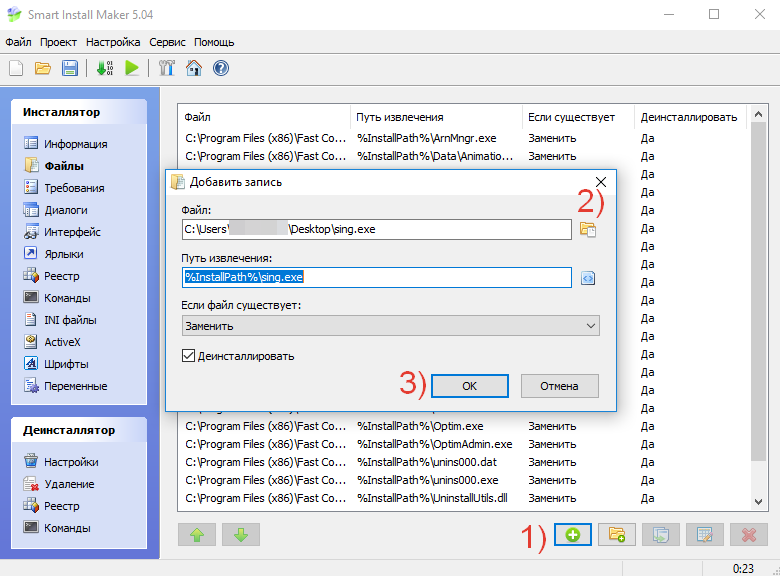Viewport: 780px width, 576px height.
Task: Run the installer with the green play icon
Action: 132,68
